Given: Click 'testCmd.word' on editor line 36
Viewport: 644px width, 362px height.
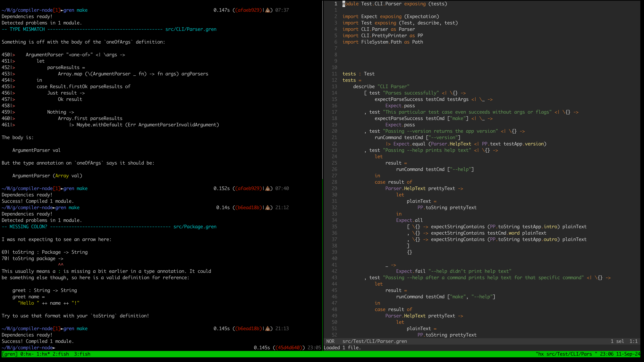Looking at the screenshot, I should (x=503, y=233).
